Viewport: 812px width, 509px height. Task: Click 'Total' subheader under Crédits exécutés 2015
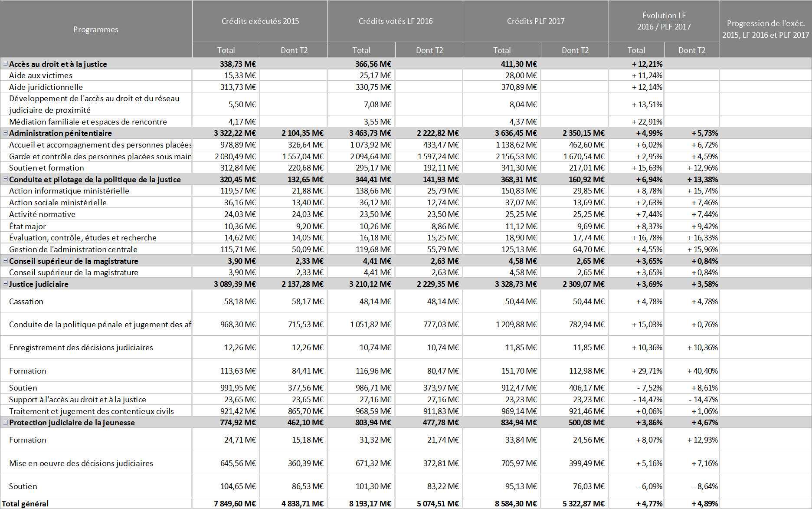[x=226, y=50]
